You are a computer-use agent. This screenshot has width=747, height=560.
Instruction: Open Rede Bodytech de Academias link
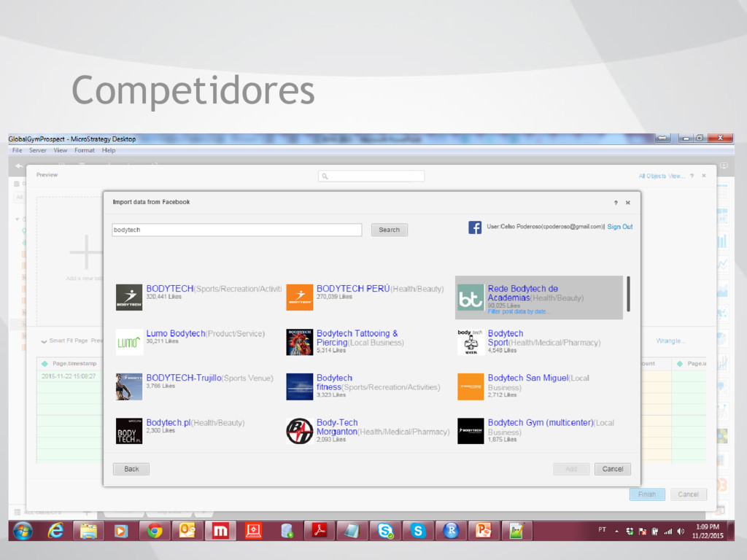click(522, 293)
